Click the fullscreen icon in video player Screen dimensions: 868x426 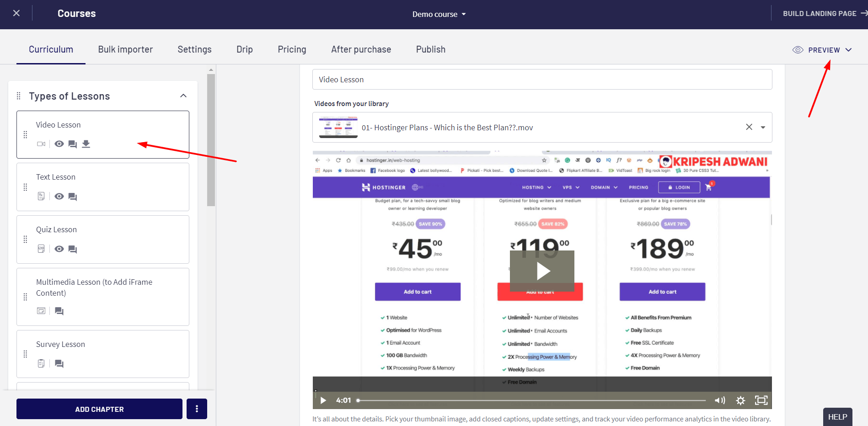(x=761, y=400)
